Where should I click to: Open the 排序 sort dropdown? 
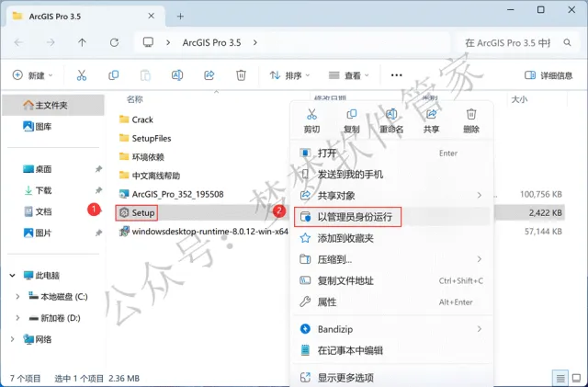290,75
